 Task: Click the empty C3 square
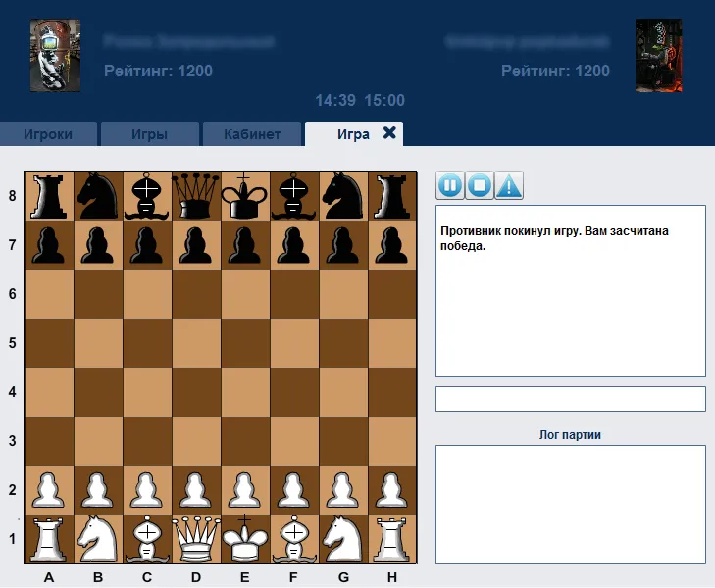pos(147,441)
